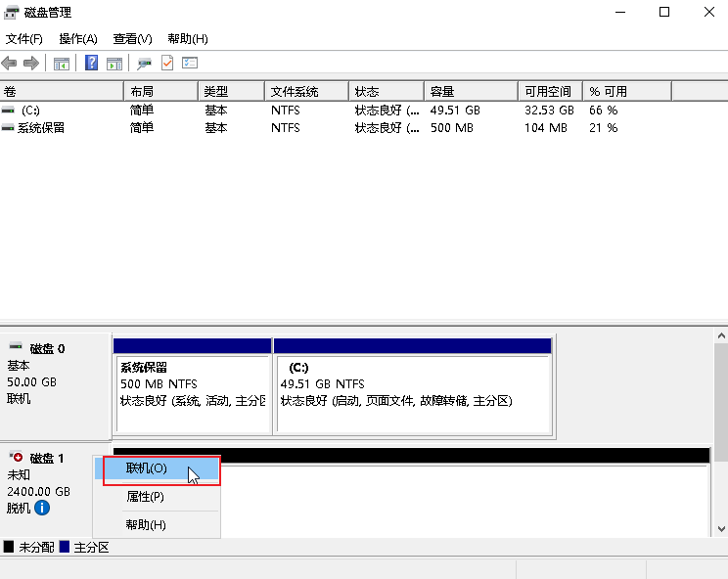Choose 联机(O) from the context menu
Image resolution: width=728 pixels, height=579 pixels.
coord(158,468)
